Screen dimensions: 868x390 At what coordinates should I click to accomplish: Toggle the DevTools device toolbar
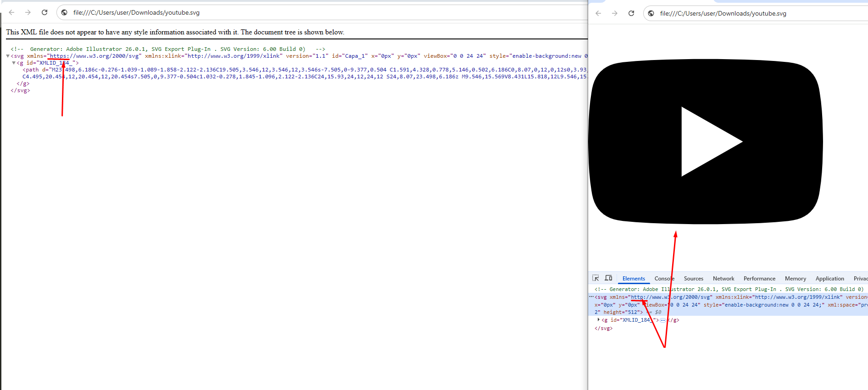pos(609,278)
